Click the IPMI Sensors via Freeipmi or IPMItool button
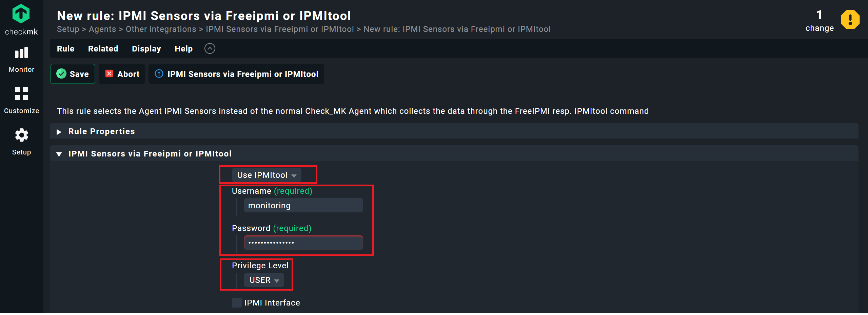The image size is (868, 315). pyautogui.click(x=236, y=74)
